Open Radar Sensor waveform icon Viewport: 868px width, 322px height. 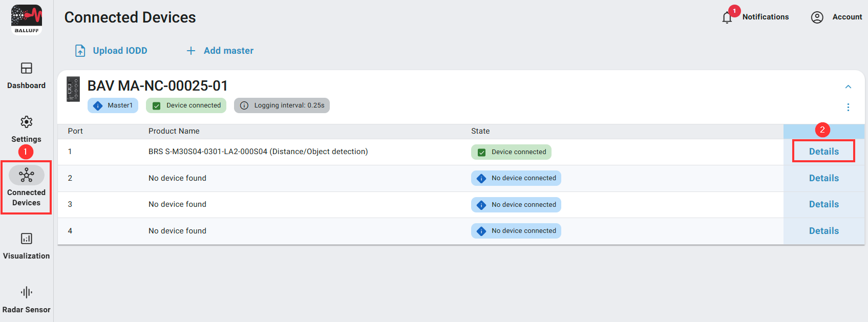pos(27,292)
